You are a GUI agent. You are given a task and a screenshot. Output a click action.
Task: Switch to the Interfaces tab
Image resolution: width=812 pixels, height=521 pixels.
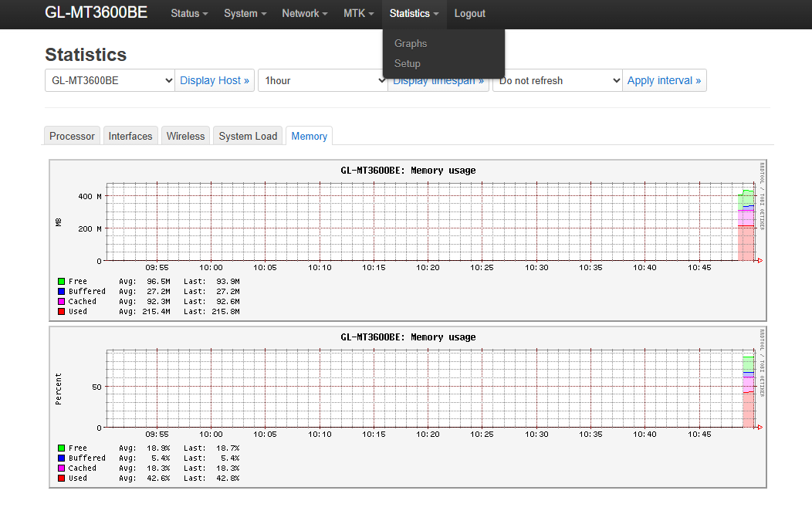pos(130,136)
